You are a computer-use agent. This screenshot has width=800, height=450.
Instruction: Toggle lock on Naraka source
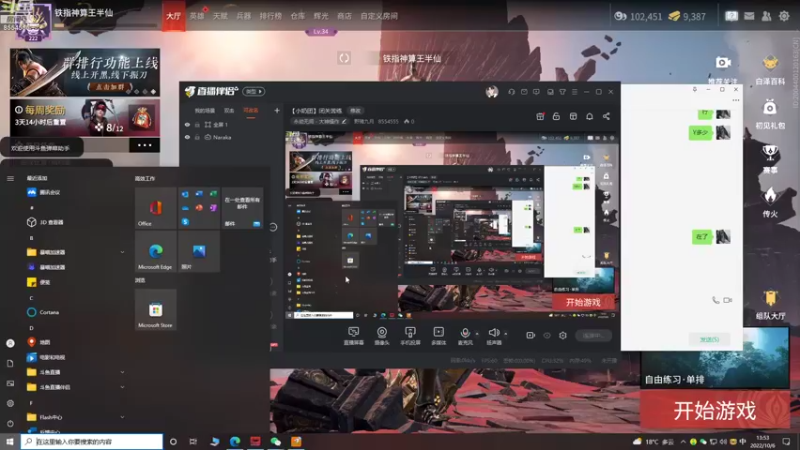pyautogui.click(x=197, y=137)
